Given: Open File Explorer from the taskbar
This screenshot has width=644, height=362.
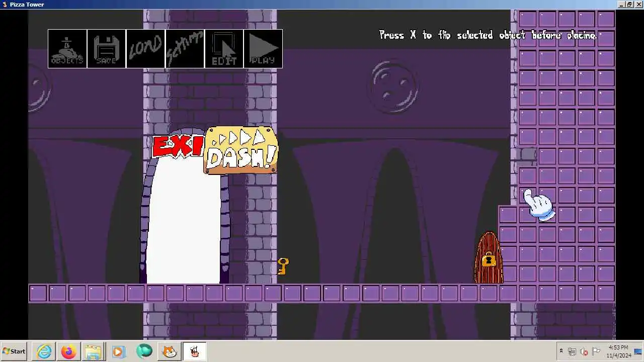Looking at the screenshot, I should (93, 351).
